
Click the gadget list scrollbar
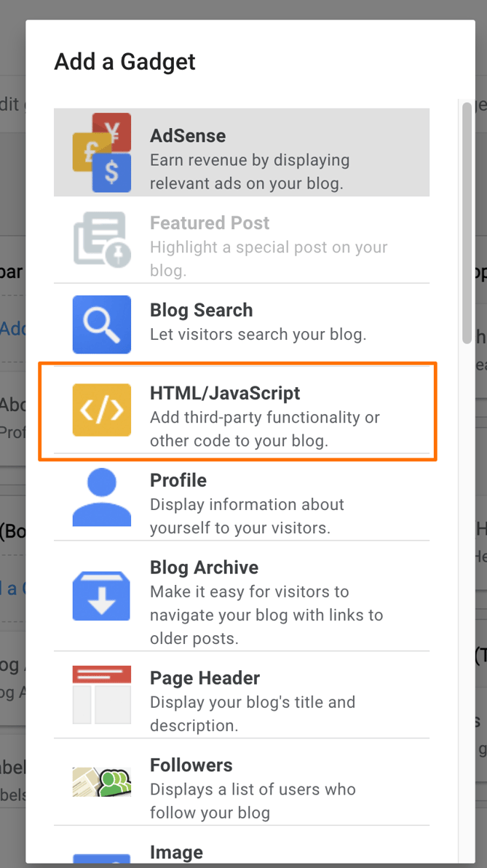(467, 222)
